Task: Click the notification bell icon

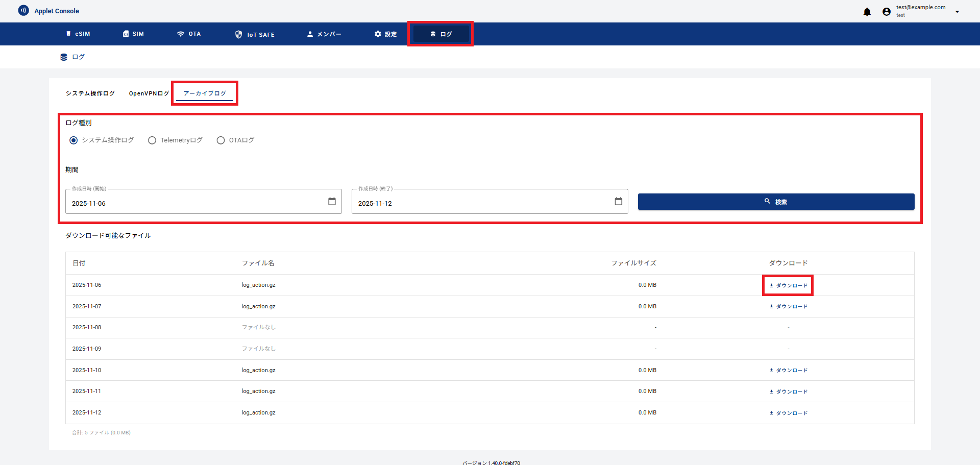Action: (x=867, y=12)
